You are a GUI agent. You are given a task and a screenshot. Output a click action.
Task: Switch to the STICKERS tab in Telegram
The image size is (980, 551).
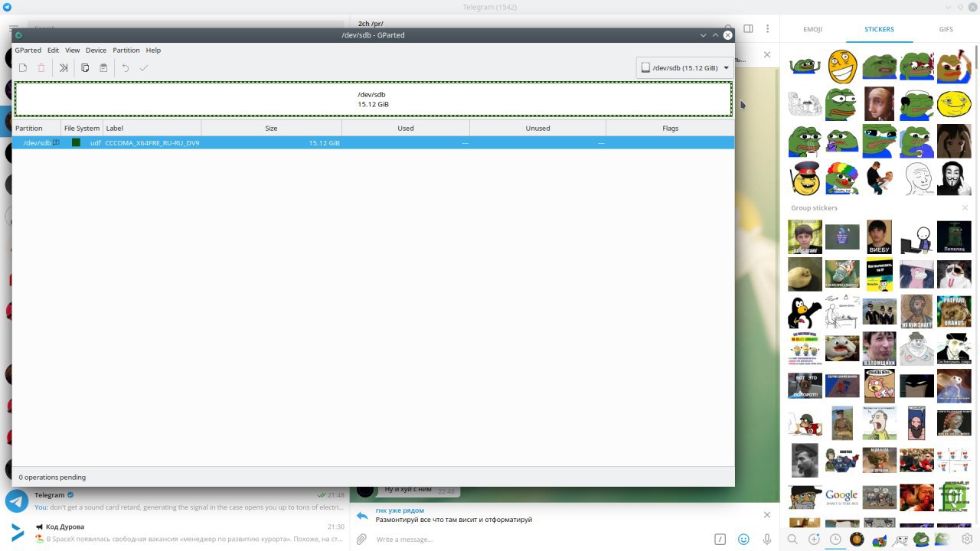(x=879, y=29)
